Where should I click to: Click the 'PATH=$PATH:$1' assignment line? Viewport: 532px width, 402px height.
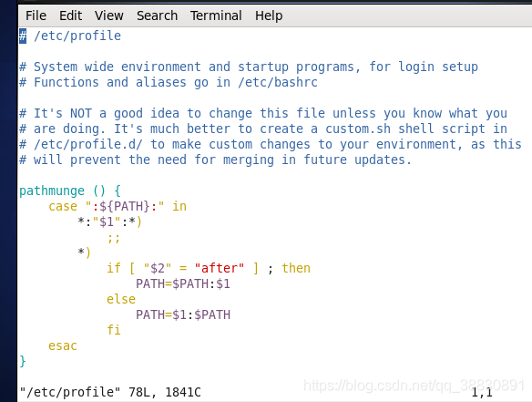point(183,283)
